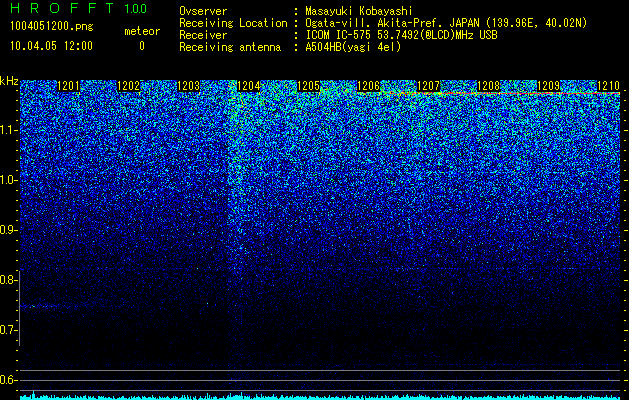Click the 1204 time marker
Image resolution: width=629 pixels, height=400 pixels.
(x=249, y=86)
